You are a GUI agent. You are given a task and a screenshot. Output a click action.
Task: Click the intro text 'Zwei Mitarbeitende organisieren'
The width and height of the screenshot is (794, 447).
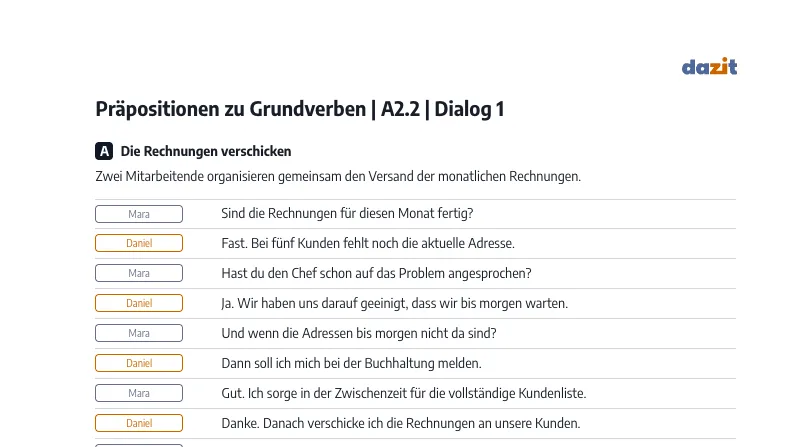338,176
